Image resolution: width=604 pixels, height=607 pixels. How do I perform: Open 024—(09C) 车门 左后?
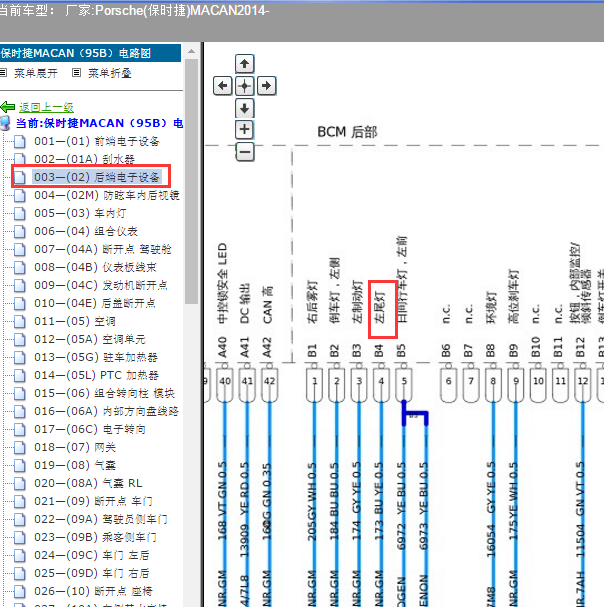point(92,555)
